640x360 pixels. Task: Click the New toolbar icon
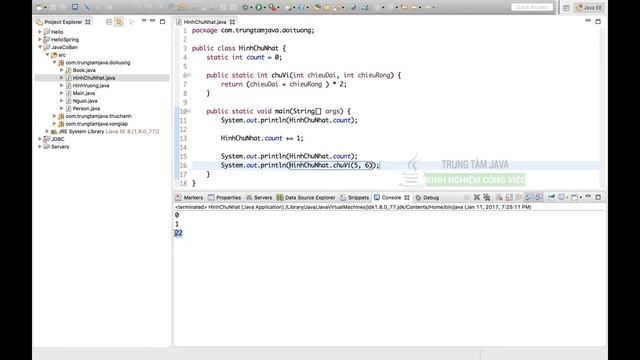pos(39,7)
